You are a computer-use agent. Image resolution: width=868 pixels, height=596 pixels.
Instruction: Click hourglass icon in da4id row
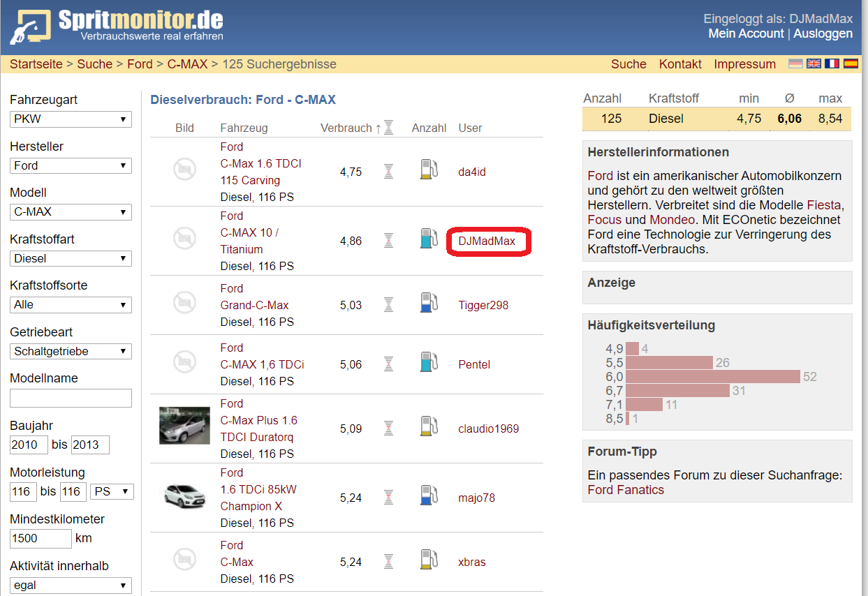pyautogui.click(x=389, y=172)
